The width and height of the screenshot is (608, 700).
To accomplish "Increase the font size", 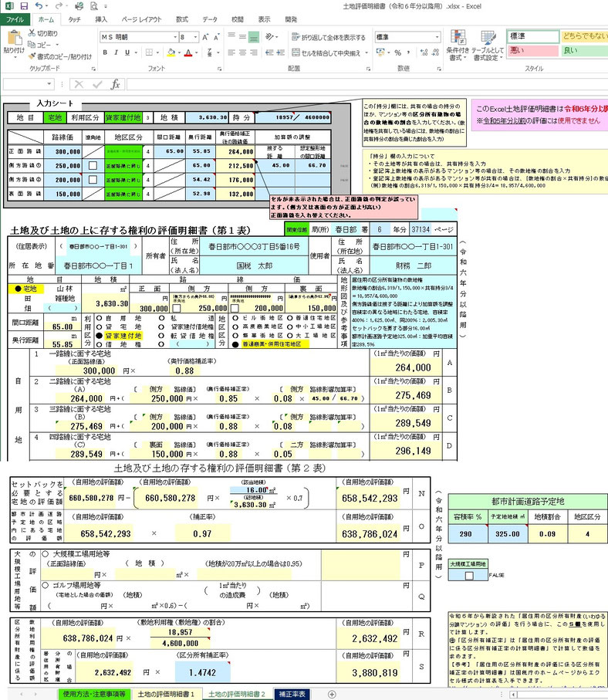I will pyautogui.click(x=205, y=37).
